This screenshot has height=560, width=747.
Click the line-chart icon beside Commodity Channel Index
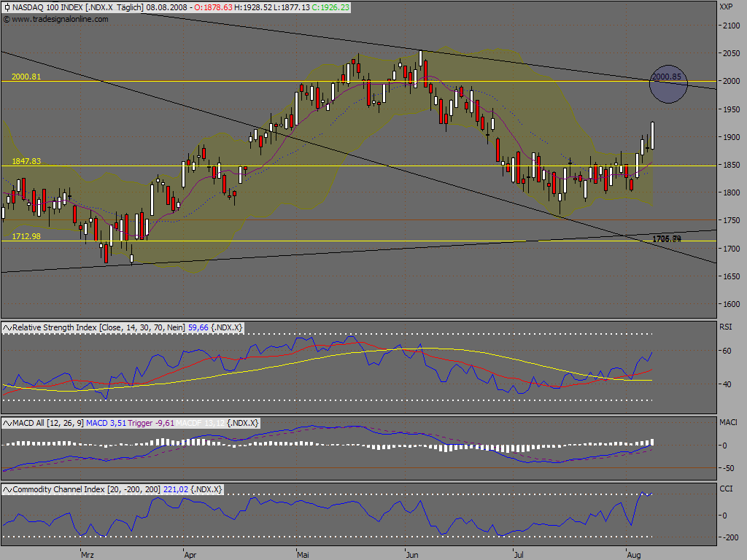[7, 489]
